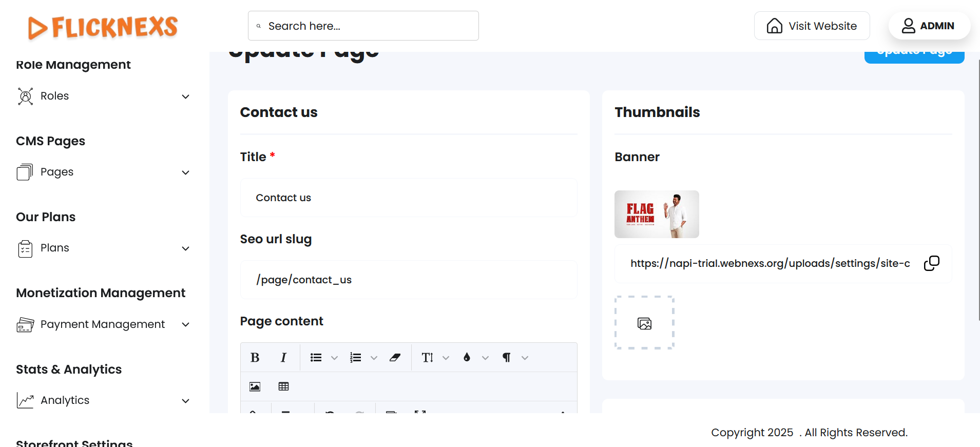Open the font size dropdown
This screenshot has width=980, height=447.
pos(434,358)
